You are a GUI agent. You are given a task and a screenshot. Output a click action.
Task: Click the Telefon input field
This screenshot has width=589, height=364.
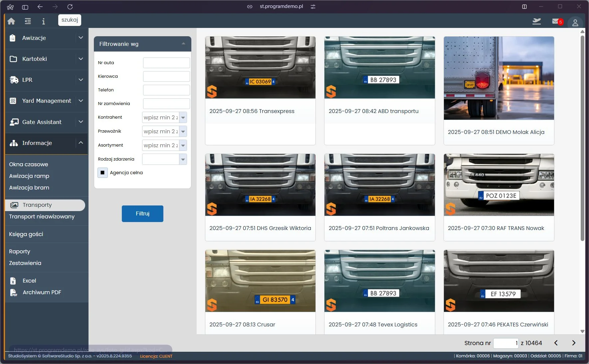pyautogui.click(x=166, y=90)
